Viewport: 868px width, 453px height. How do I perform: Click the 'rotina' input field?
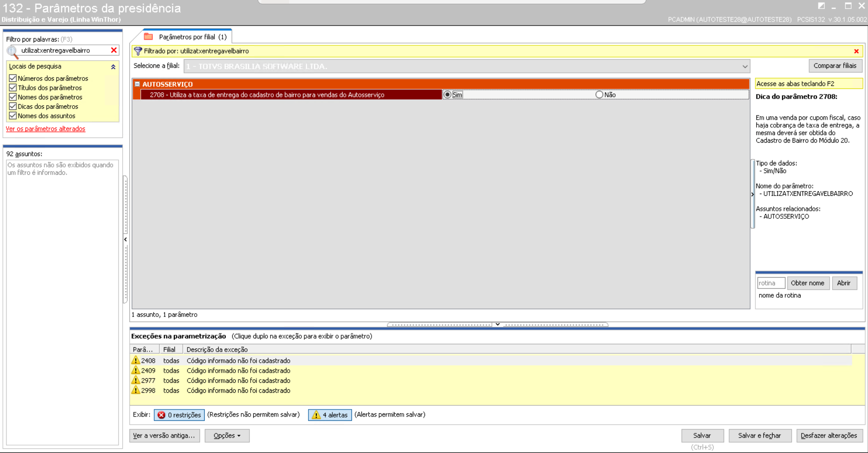pyautogui.click(x=771, y=283)
